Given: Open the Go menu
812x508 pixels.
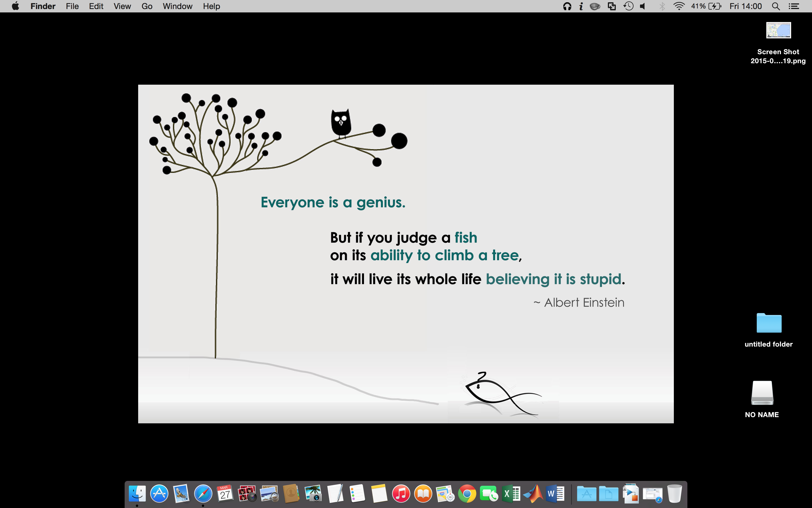Looking at the screenshot, I should 147,6.
